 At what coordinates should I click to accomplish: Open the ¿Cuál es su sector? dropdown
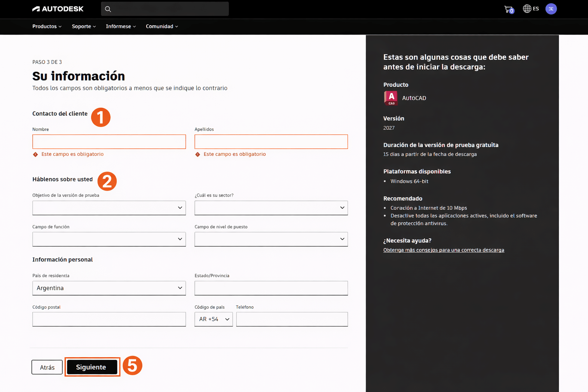271,208
